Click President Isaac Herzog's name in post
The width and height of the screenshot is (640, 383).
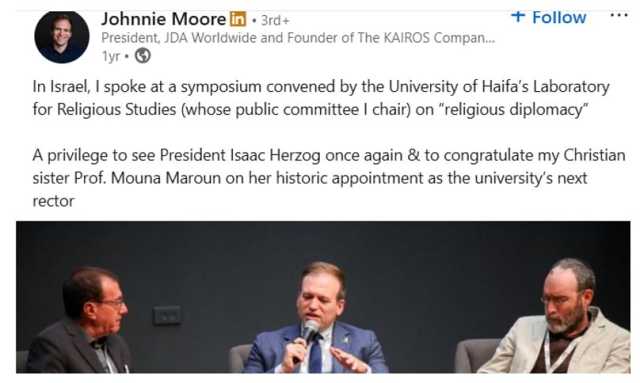tap(240, 155)
